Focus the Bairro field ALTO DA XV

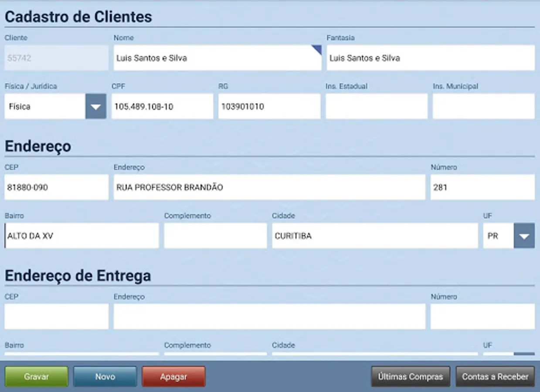coord(82,236)
